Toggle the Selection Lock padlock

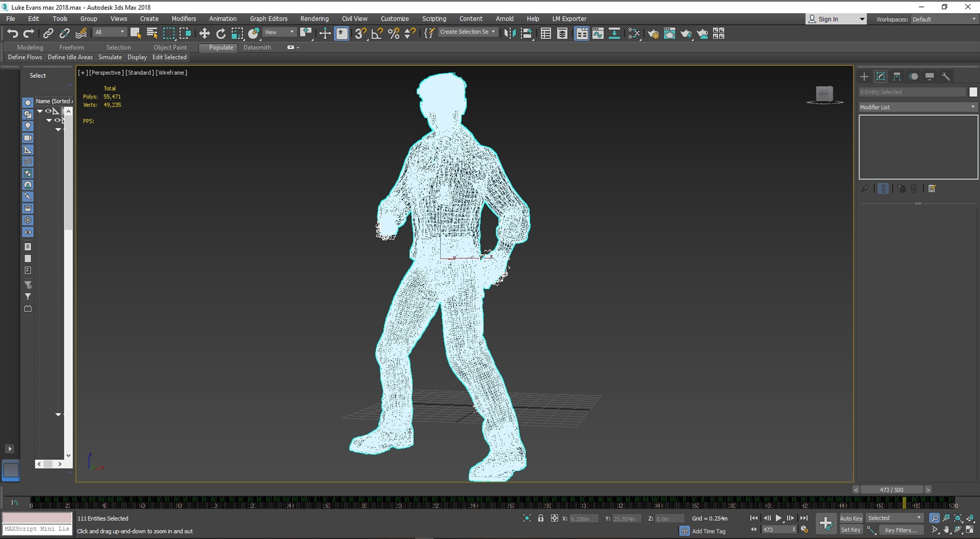tap(541, 518)
